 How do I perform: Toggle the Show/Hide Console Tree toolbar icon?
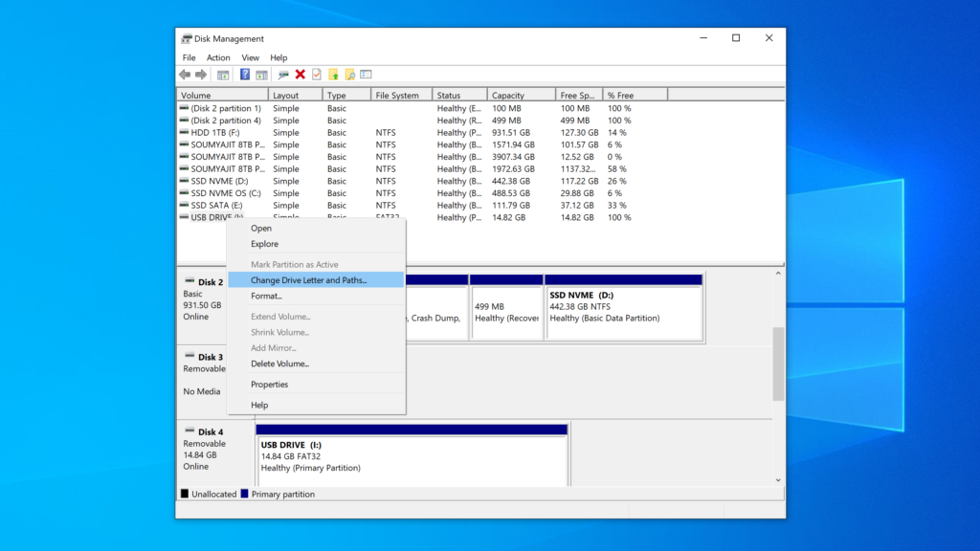[x=223, y=75]
